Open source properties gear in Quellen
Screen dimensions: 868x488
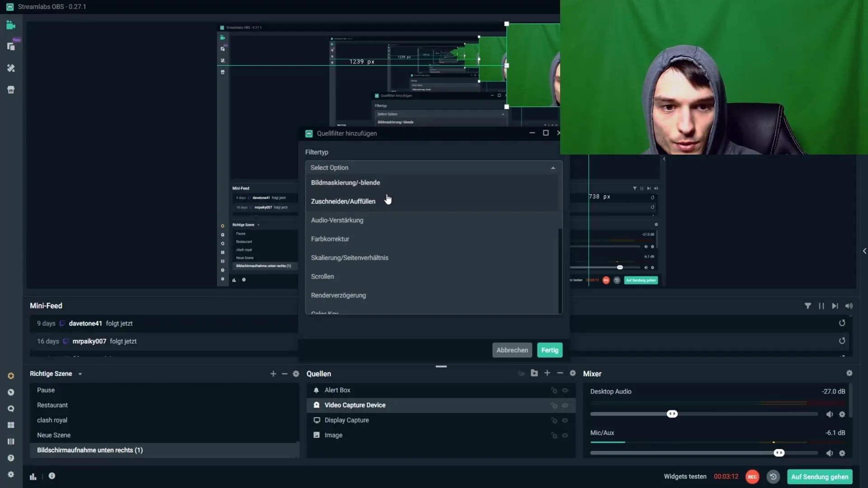[573, 373]
